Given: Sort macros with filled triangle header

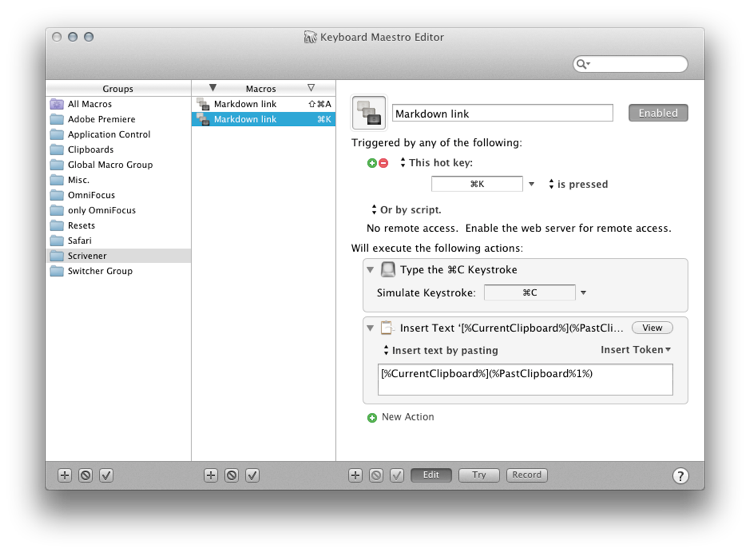Looking at the screenshot, I should click(x=213, y=88).
